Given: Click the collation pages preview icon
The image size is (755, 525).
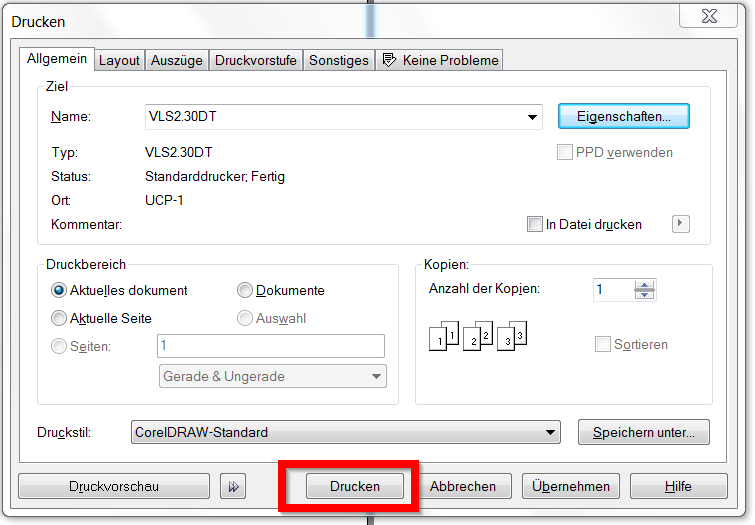Looking at the screenshot, I should pos(477,336).
